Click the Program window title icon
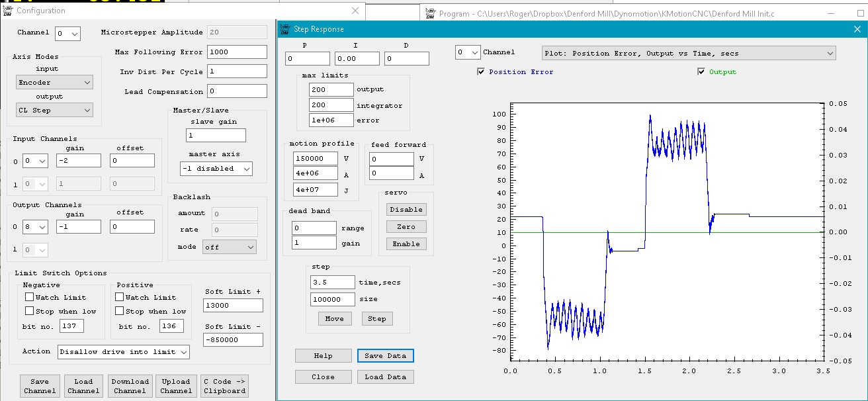Image resolution: width=868 pixels, height=401 pixels. pyautogui.click(x=430, y=13)
